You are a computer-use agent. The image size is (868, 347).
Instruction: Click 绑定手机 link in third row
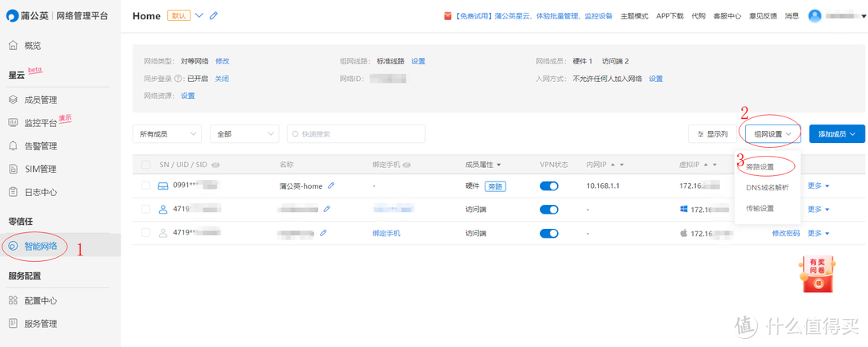point(387,233)
